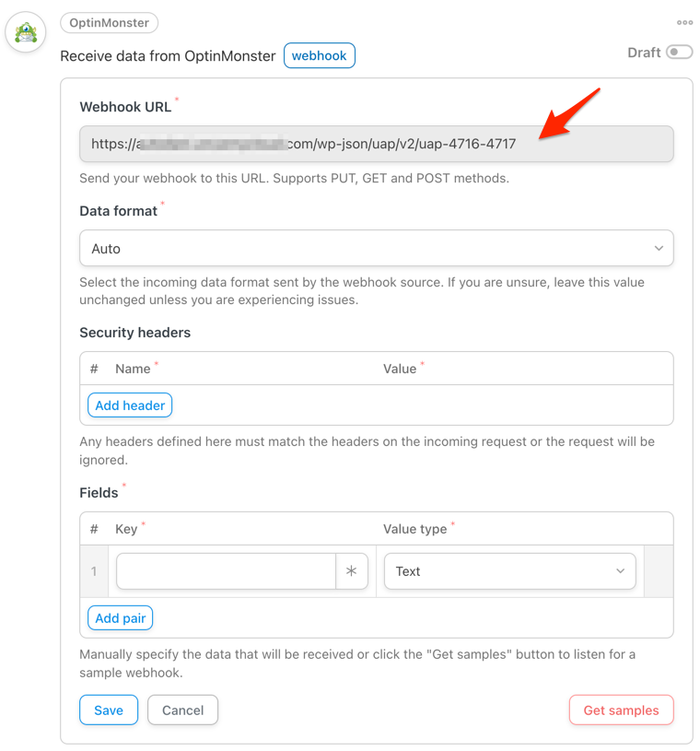Click the OptinMonster integration tag
Image resolution: width=700 pixels, height=751 pixels.
click(110, 23)
